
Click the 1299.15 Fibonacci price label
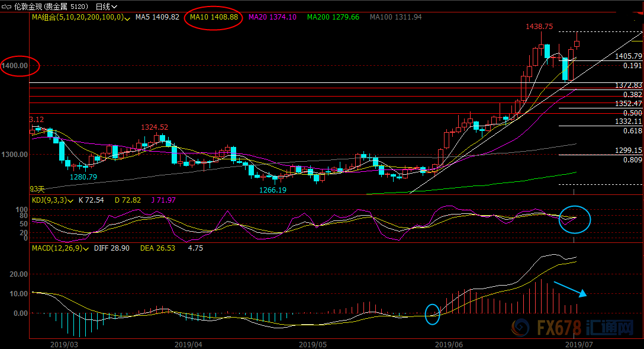tap(629, 151)
